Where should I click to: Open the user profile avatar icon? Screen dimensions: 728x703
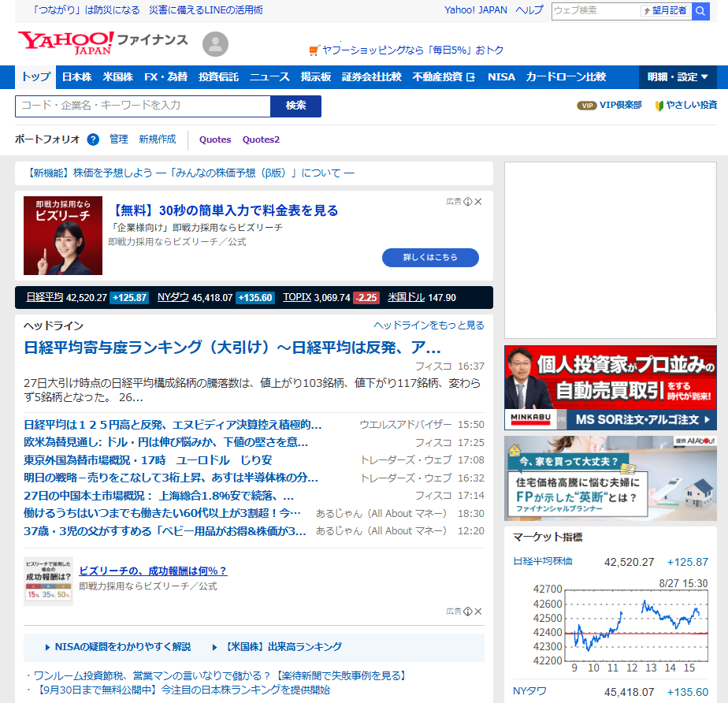pyautogui.click(x=215, y=44)
